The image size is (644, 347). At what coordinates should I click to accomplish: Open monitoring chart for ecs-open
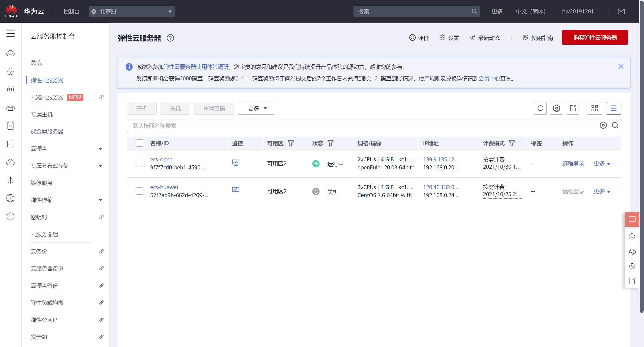point(236,163)
